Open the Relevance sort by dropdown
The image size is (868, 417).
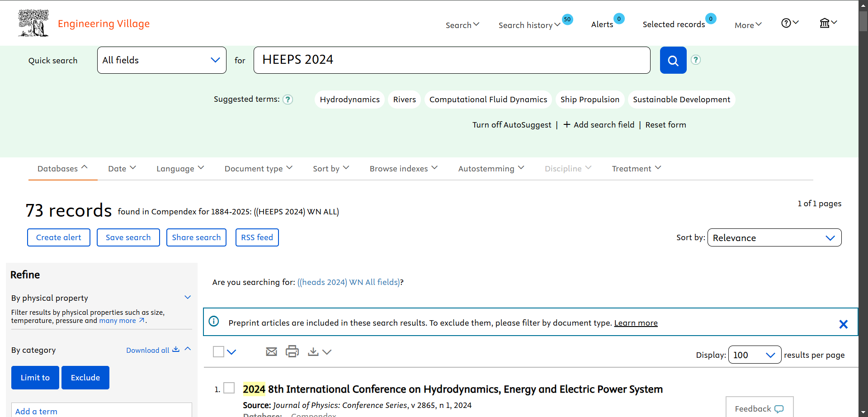tap(774, 237)
